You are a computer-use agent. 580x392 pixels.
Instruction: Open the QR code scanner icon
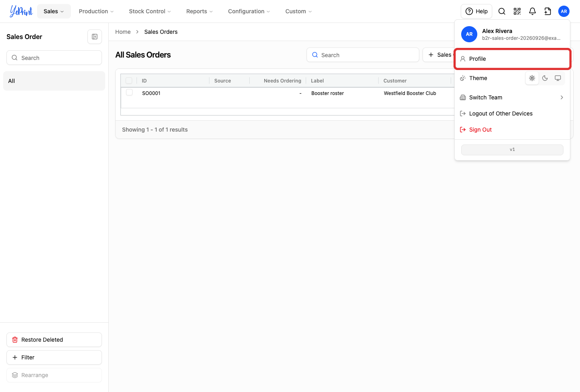click(x=517, y=11)
